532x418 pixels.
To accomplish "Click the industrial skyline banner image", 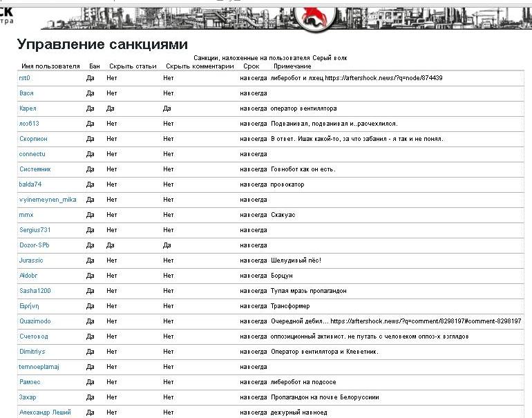I will [x=286, y=19].
